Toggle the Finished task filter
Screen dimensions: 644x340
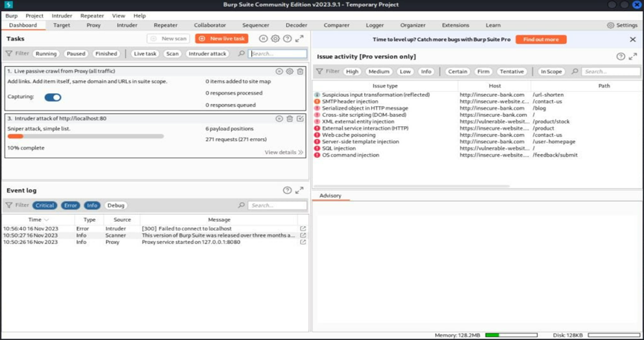point(106,53)
